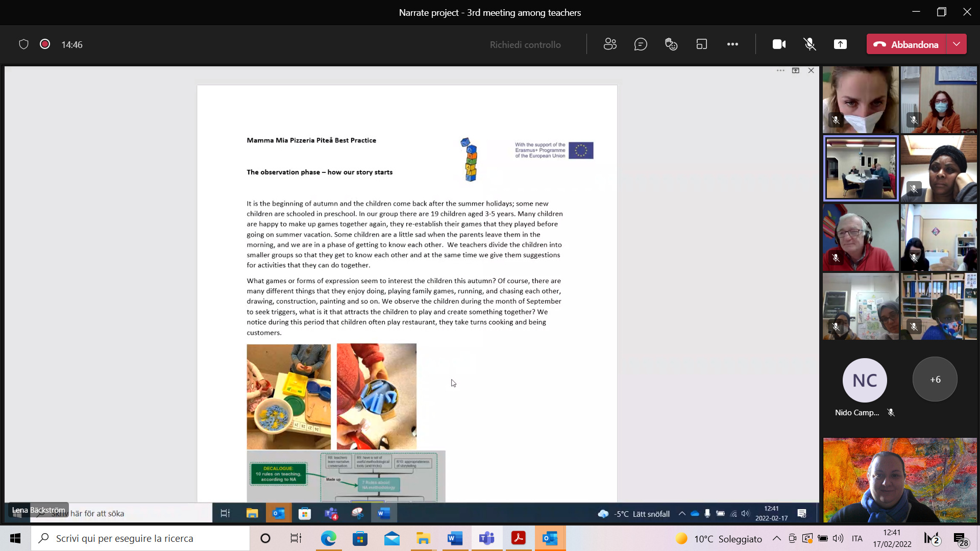Open the More actions ellipsis in meeting toolbar
Image resolution: width=980 pixels, height=551 pixels.
[732, 44]
